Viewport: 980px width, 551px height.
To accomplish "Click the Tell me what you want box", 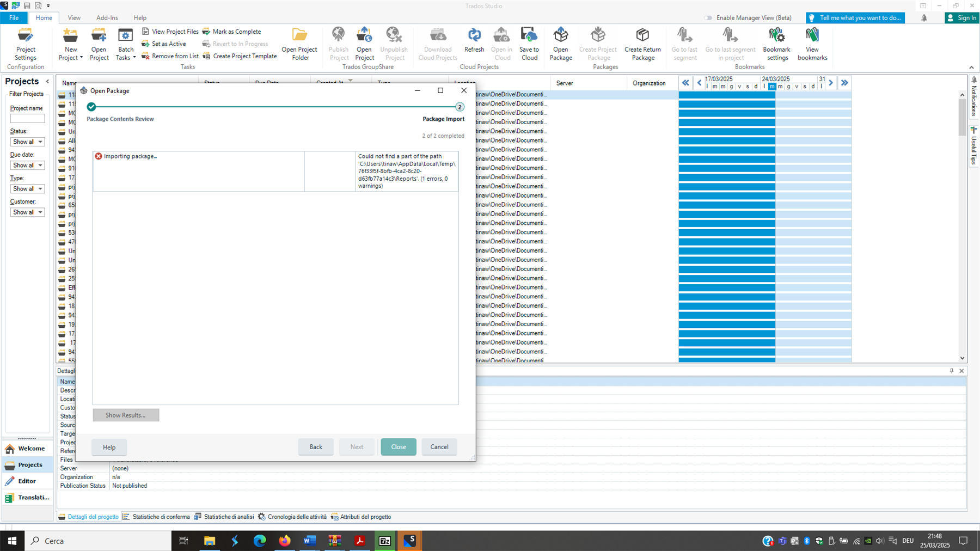I will point(855,18).
